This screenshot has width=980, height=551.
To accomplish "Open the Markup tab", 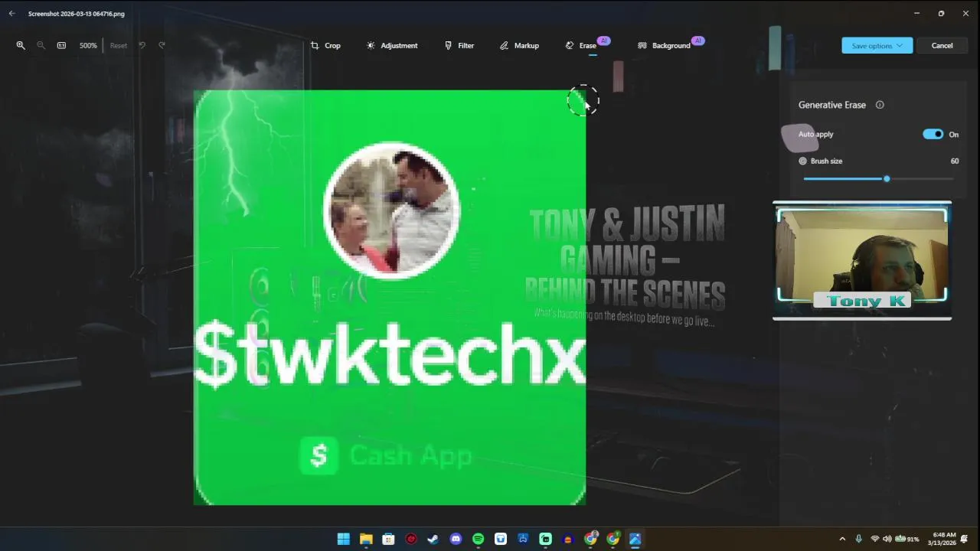I will pos(519,45).
